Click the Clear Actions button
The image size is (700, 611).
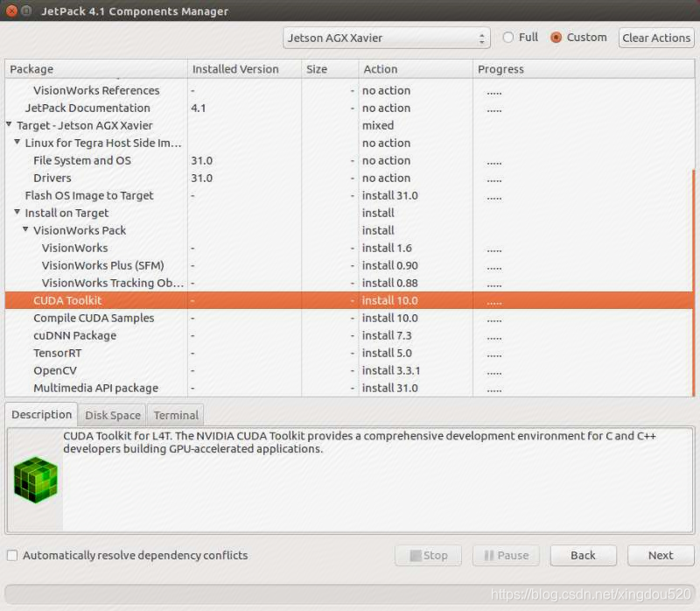pyautogui.click(x=656, y=38)
